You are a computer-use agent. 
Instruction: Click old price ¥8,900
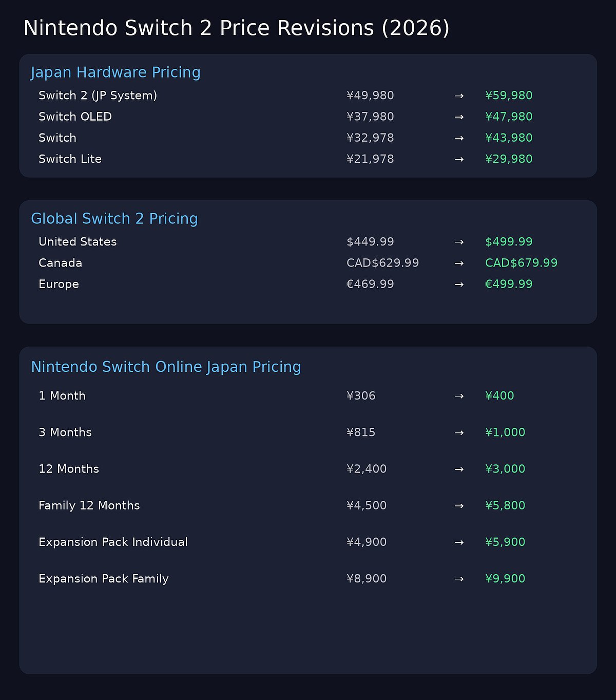click(x=367, y=579)
